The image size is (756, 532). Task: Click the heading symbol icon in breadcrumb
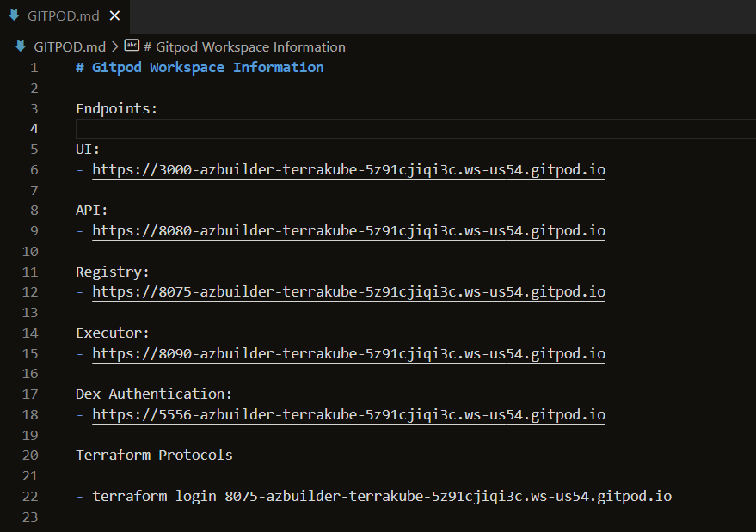coord(132,46)
